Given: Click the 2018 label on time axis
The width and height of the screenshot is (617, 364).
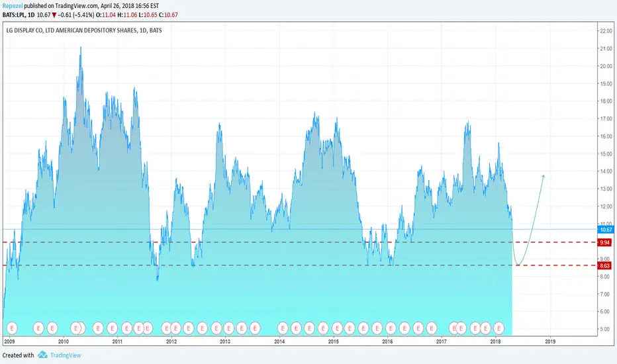Looking at the screenshot, I should pos(495,341).
